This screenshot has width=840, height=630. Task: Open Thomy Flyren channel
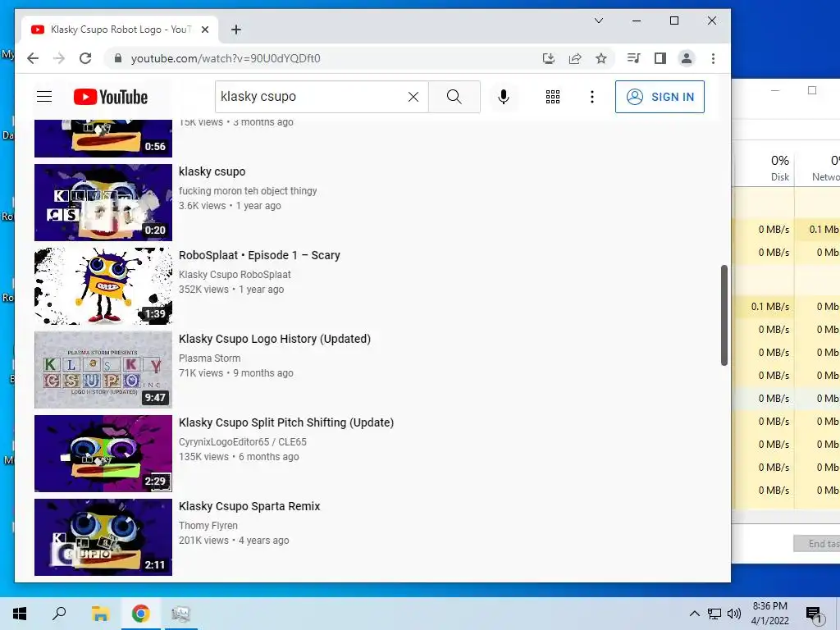pos(208,525)
